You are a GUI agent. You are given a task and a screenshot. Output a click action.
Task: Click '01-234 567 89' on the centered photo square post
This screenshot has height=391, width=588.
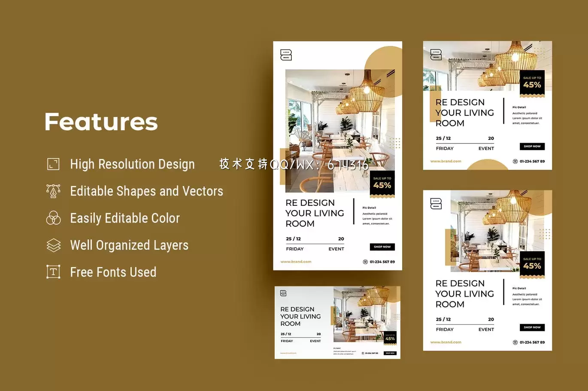pos(532,342)
